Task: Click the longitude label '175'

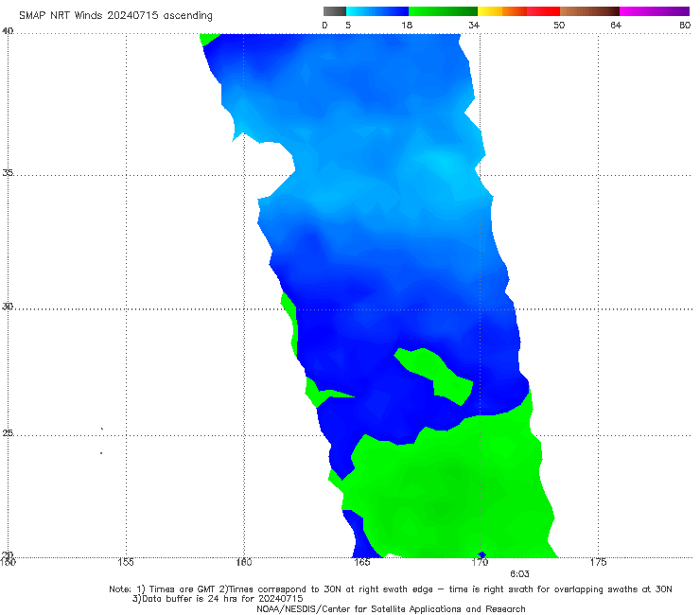Action: pyautogui.click(x=598, y=562)
